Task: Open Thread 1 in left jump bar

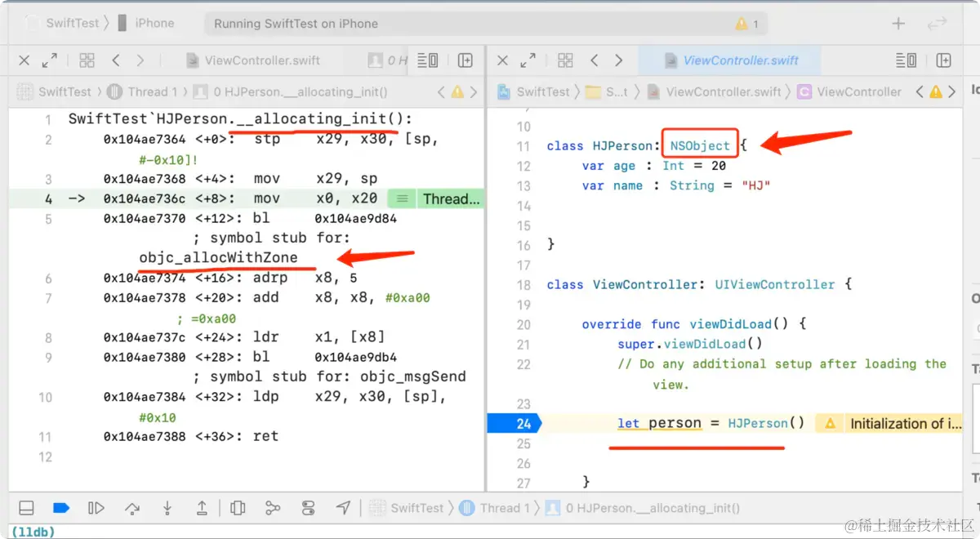Action: point(142,91)
